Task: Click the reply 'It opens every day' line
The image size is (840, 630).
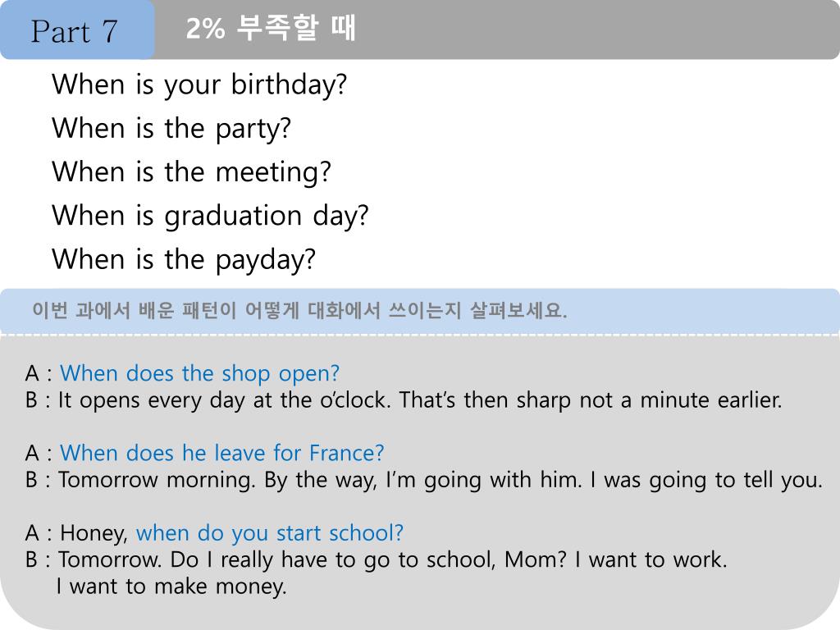Action: click(420, 400)
